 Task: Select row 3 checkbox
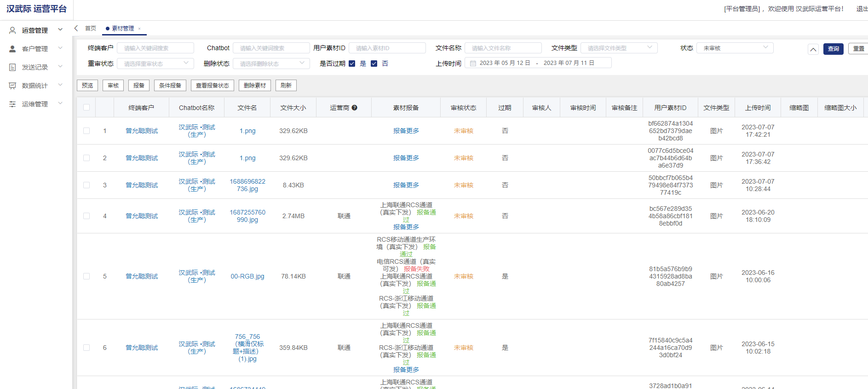pos(86,185)
